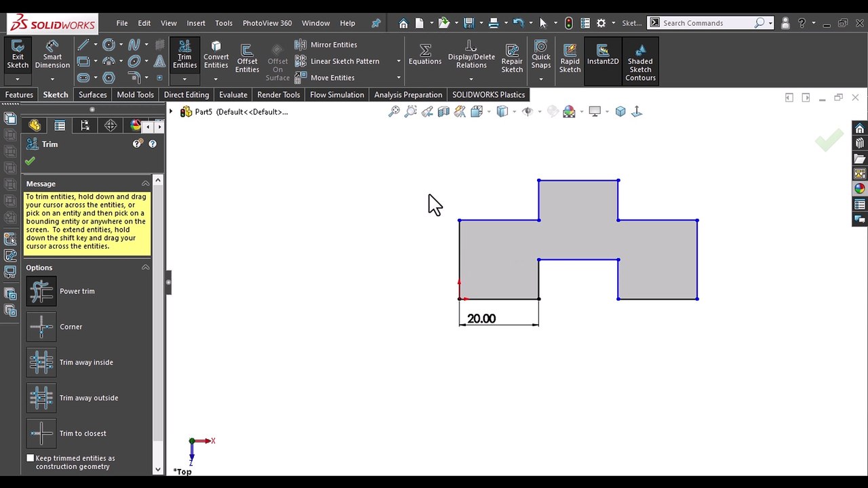Open the PhotoView 360 menu

point(267,23)
